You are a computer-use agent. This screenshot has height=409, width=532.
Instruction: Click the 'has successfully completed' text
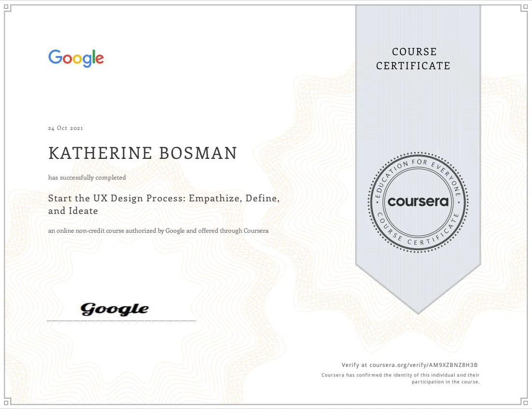[87, 178]
